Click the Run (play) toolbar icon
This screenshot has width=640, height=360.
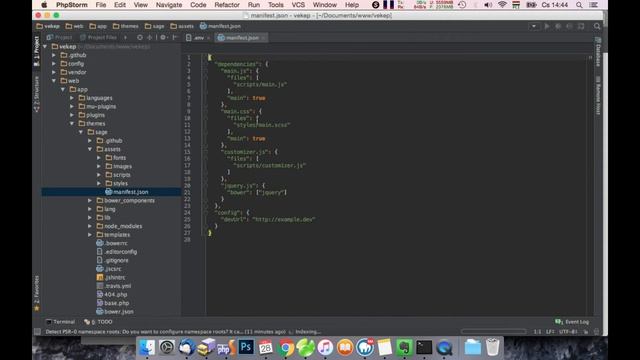coord(547,26)
